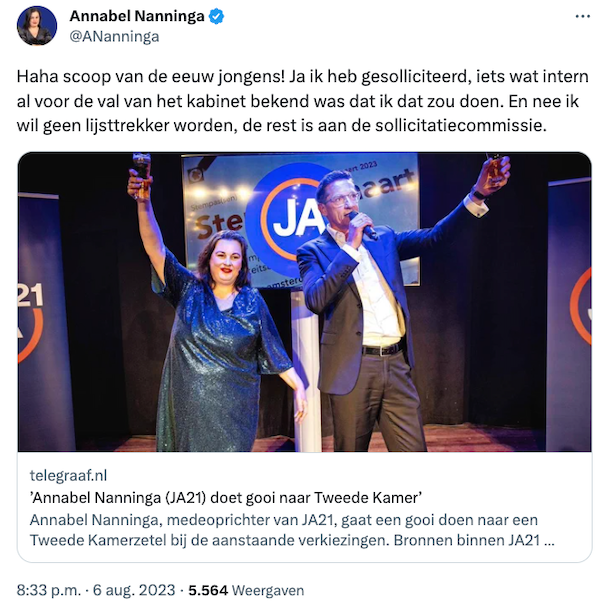Viewport: 600px width, 613px height.
Task: Open the telegraaf.nl link card image
Action: [304, 302]
